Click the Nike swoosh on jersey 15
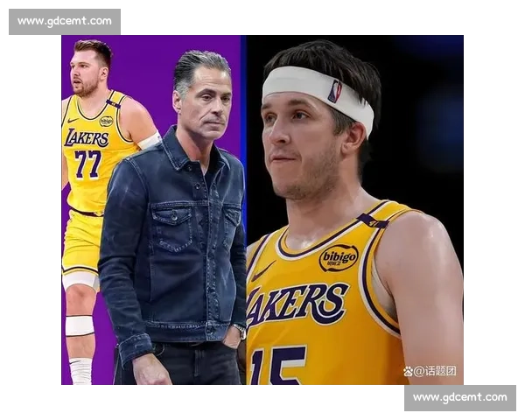525x420 pixels. tap(262, 273)
